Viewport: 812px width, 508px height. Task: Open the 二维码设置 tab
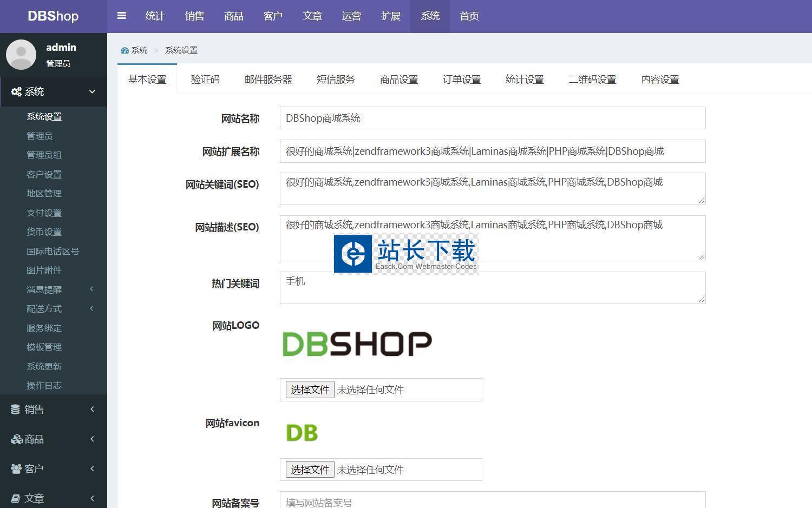[592, 80]
